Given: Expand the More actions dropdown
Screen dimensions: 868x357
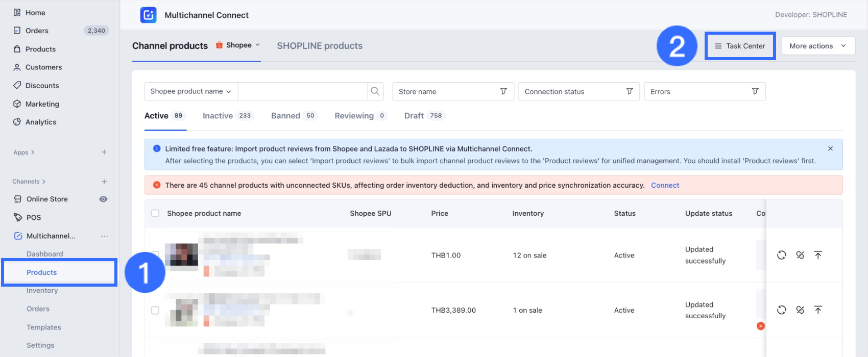Looking at the screenshot, I should 818,46.
